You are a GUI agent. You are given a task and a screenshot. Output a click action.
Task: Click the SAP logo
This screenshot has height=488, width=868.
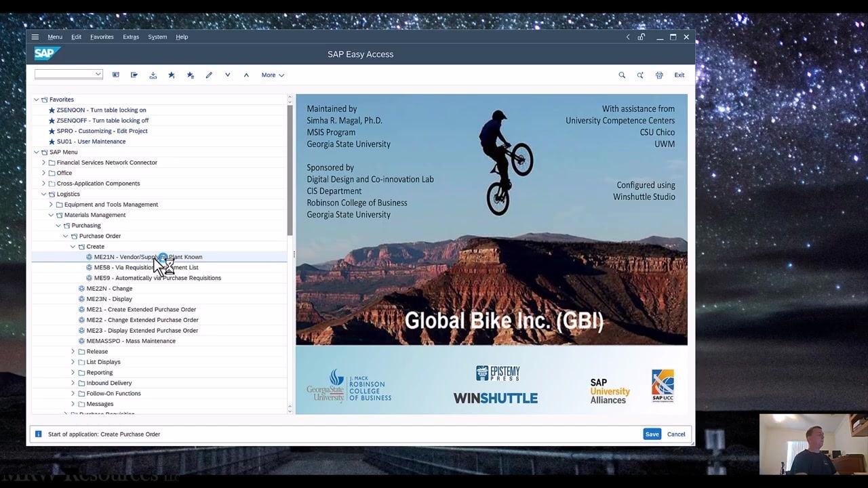47,54
